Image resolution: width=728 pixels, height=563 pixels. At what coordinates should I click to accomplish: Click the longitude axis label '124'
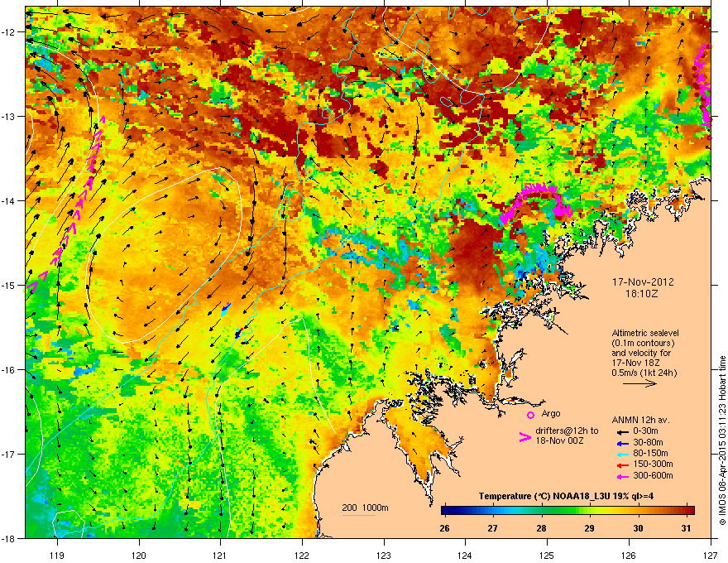coord(465,555)
